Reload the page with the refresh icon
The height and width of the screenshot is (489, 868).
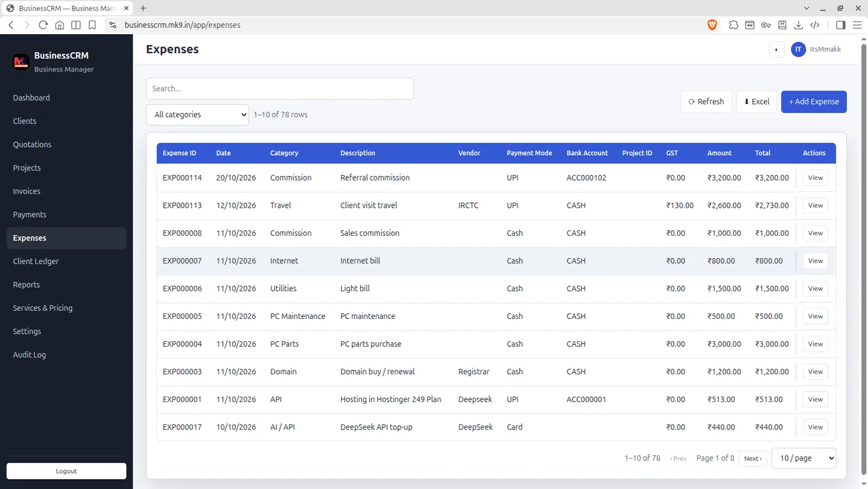pos(43,25)
